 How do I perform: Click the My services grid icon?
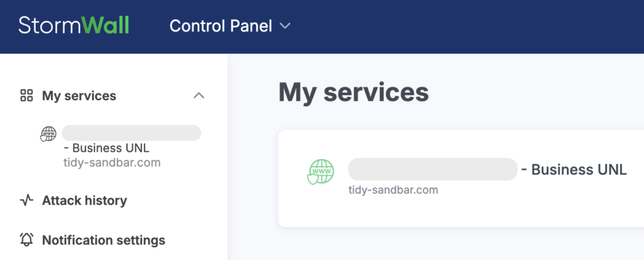26,96
